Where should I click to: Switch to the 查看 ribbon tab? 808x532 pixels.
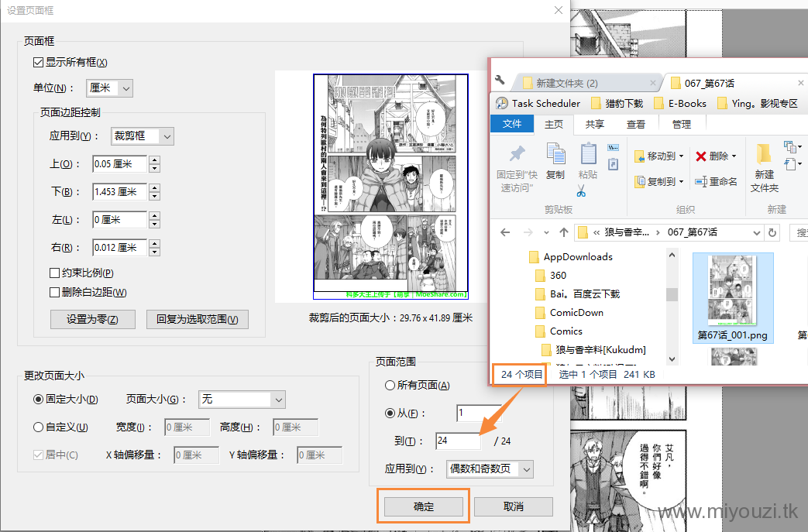[636, 125]
